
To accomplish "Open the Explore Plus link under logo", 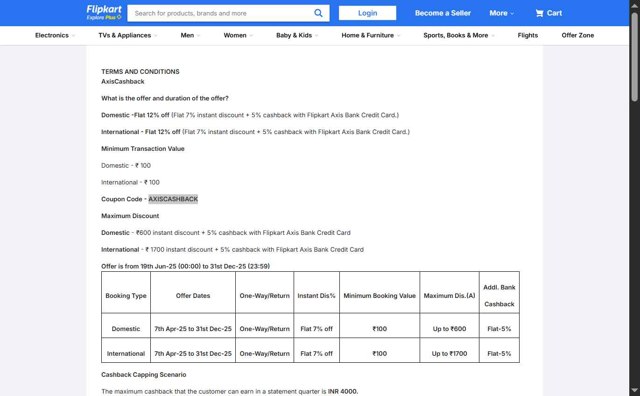I will (104, 18).
